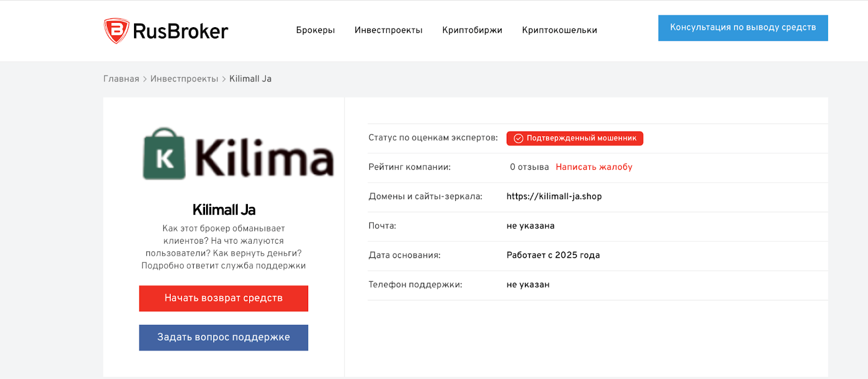Select Инвестпроекты breadcrumb link
The image size is (868, 379).
tap(184, 79)
